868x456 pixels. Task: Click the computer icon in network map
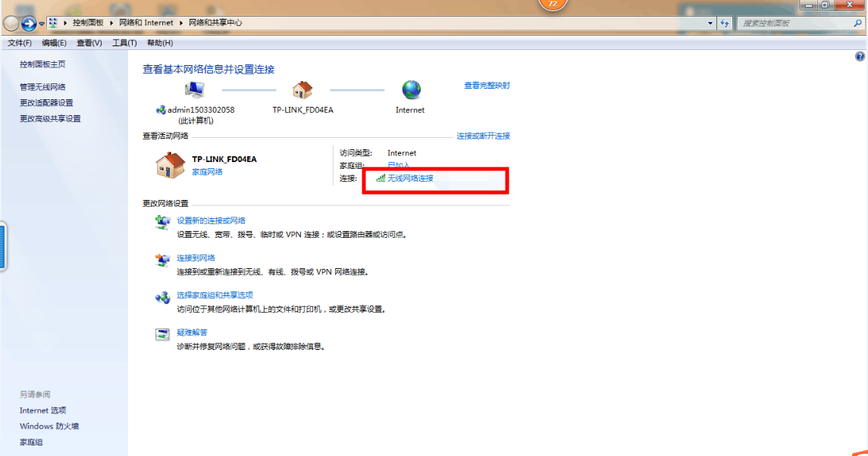[194, 90]
